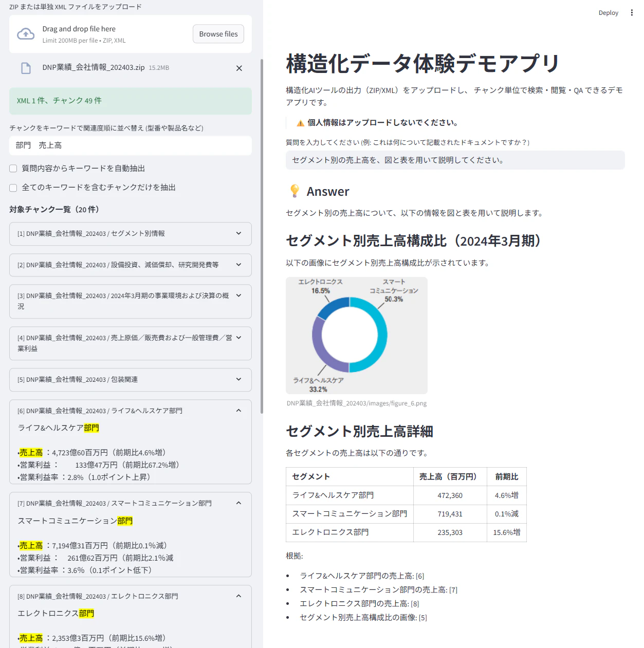The height and width of the screenshot is (648, 644).
Task: Click the スマートコミュニケーション部門の売上高: [7] bullet
Action: point(379,590)
